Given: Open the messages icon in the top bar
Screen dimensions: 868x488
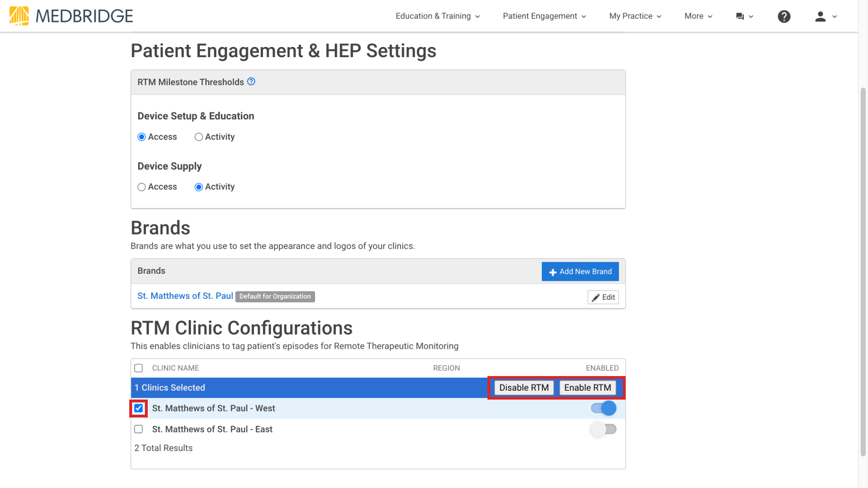Looking at the screenshot, I should 741,16.
